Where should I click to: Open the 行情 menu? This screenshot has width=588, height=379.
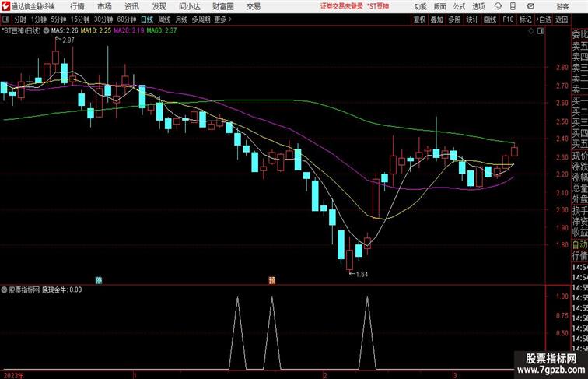pyautogui.click(x=77, y=6)
